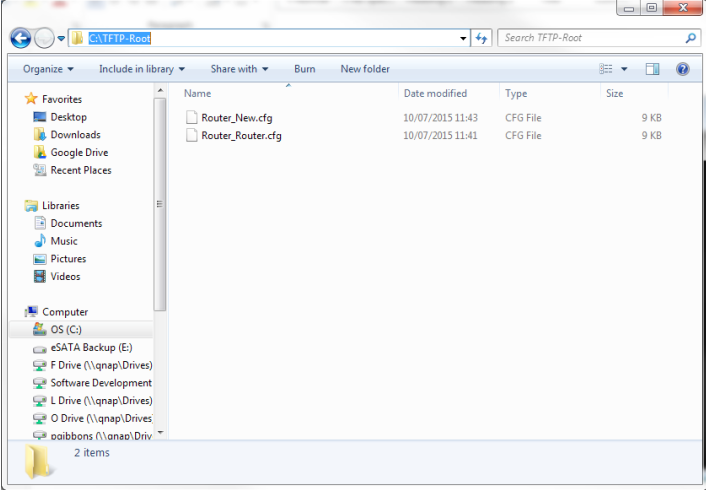706x490 pixels.
Task: Click the 10/07/2015 11:43 date cell
Action: [x=440, y=118]
